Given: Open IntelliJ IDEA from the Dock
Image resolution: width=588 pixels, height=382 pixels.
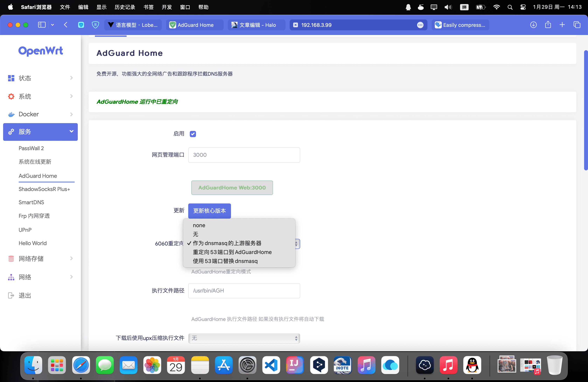Looking at the screenshot, I should click(x=295, y=365).
